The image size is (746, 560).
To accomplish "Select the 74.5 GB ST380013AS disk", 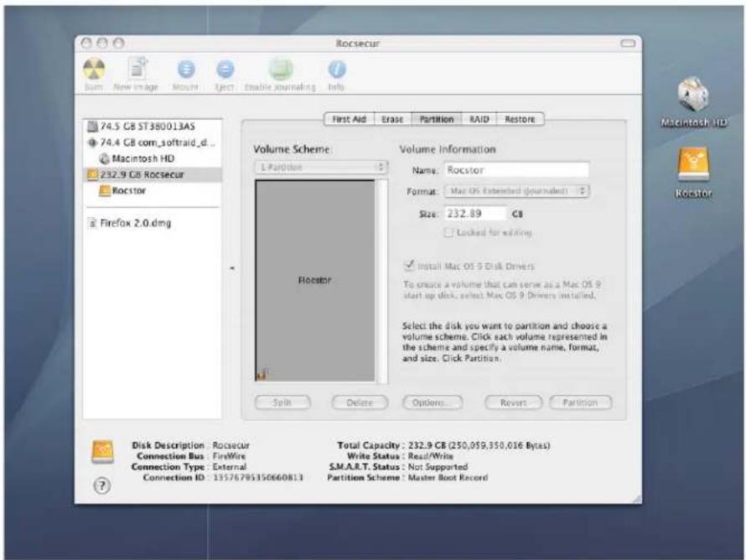I will pyautogui.click(x=153, y=126).
